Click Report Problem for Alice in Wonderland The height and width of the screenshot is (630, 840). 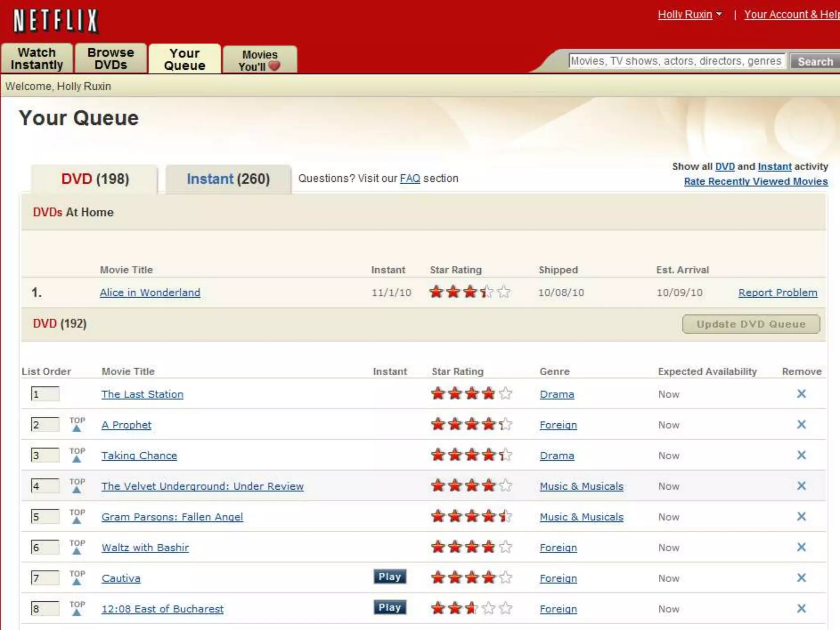(x=778, y=293)
